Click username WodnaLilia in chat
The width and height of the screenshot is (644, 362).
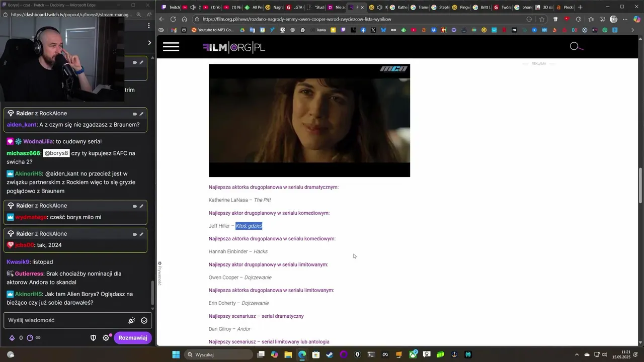tap(38, 142)
